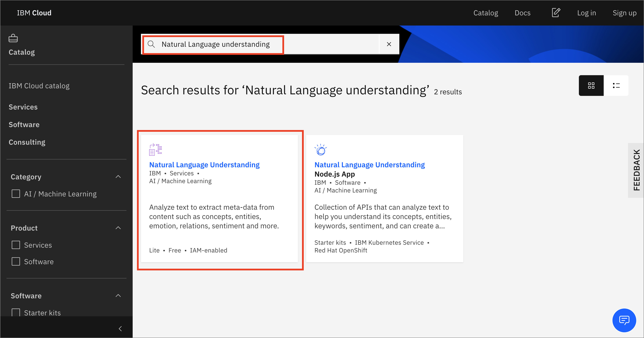This screenshot has height=338, width=644.
Task: Open the vertical FEEDBACK tab
Action: click(x=636, y=170)
